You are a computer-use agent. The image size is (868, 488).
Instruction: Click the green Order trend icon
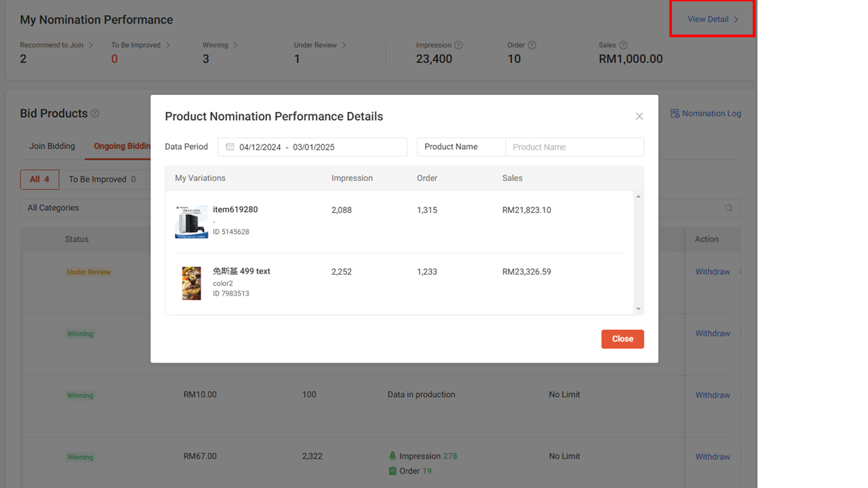click(393, 470)
